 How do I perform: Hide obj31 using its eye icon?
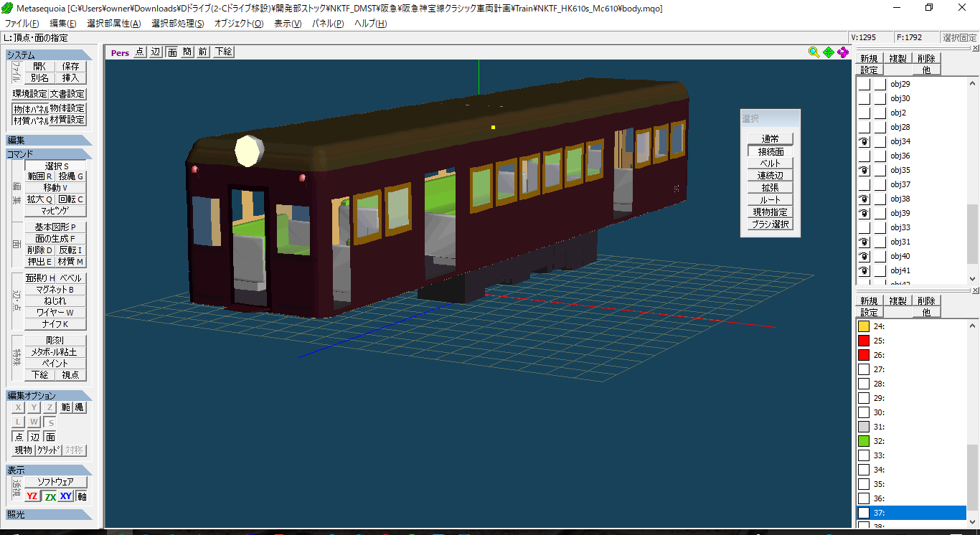coord(864,242)
